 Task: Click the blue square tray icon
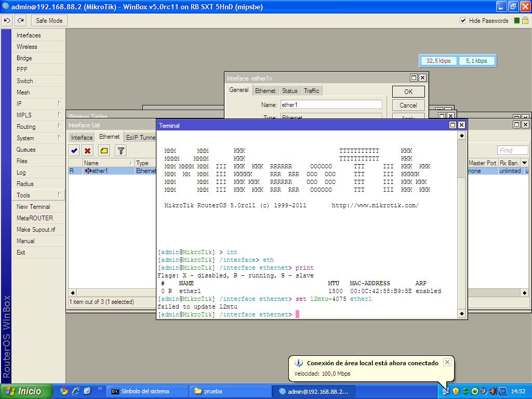(x=503, y=391)
